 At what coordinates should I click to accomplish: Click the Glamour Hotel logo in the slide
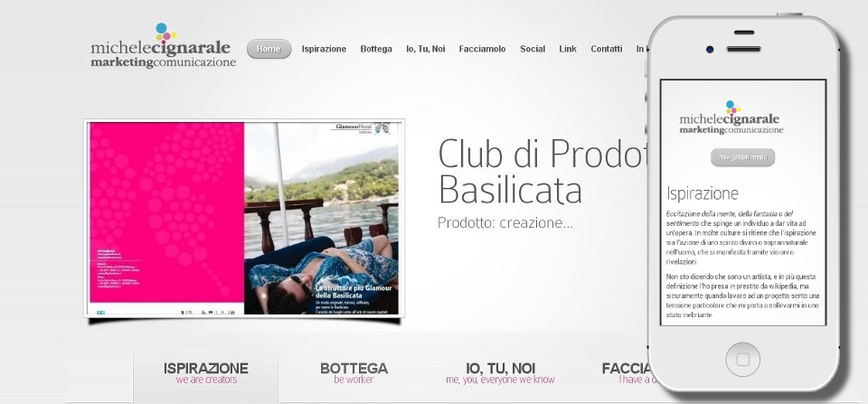click(x=363, y=127)
